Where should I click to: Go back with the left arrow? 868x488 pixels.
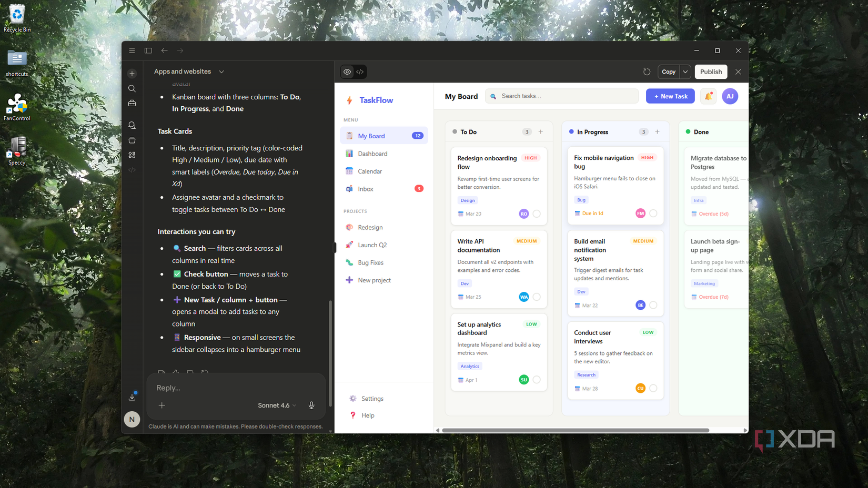(x=165, y=50)
